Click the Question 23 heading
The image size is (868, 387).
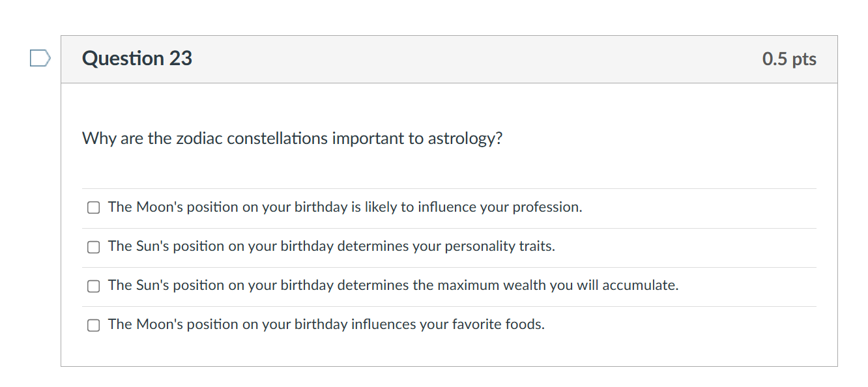click(137, 59)
